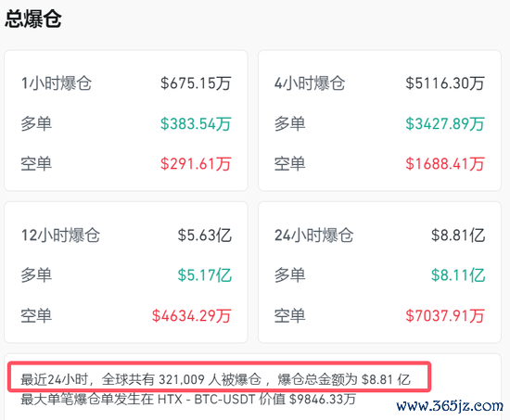Click the $5.63亿 twelve-hour total
The image size is (510, 420).
pyautogui.click(x=204, y=235)
